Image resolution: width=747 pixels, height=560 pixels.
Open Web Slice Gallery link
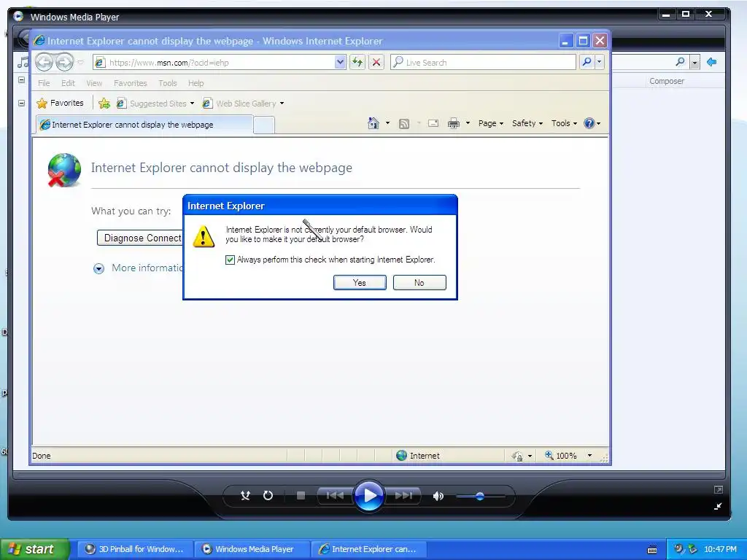click(x=244, y=104)
